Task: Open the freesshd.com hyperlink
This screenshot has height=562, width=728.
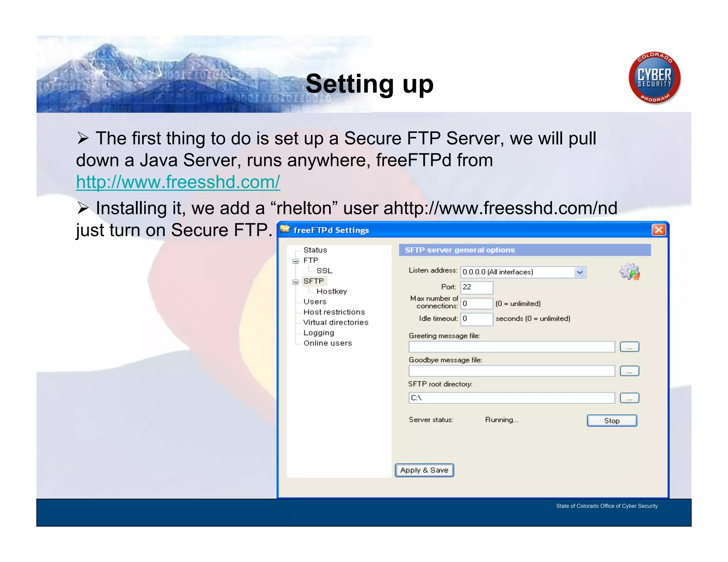Action: tap(178, 182)
